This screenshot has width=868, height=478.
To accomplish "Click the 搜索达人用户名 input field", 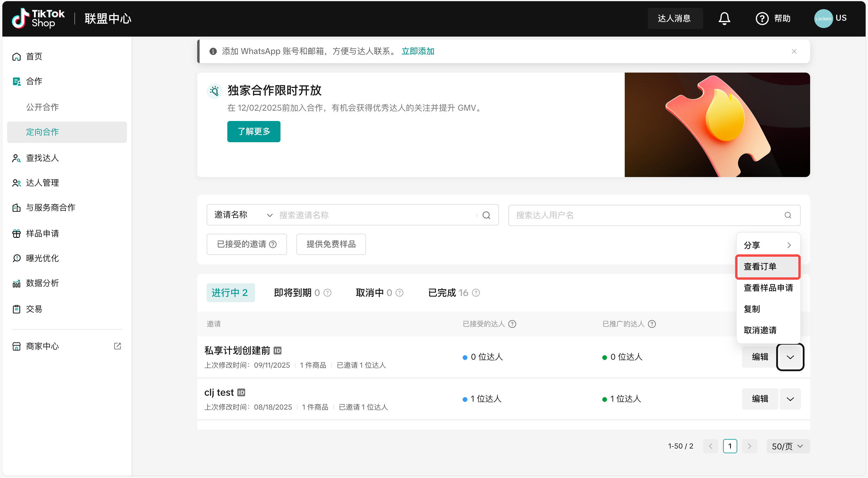I will tap(647, 215).
